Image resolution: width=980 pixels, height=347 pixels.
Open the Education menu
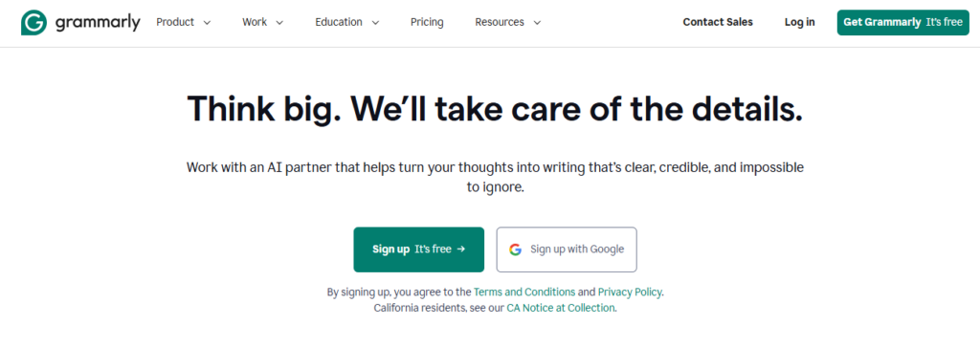click(x=346, y=23)
